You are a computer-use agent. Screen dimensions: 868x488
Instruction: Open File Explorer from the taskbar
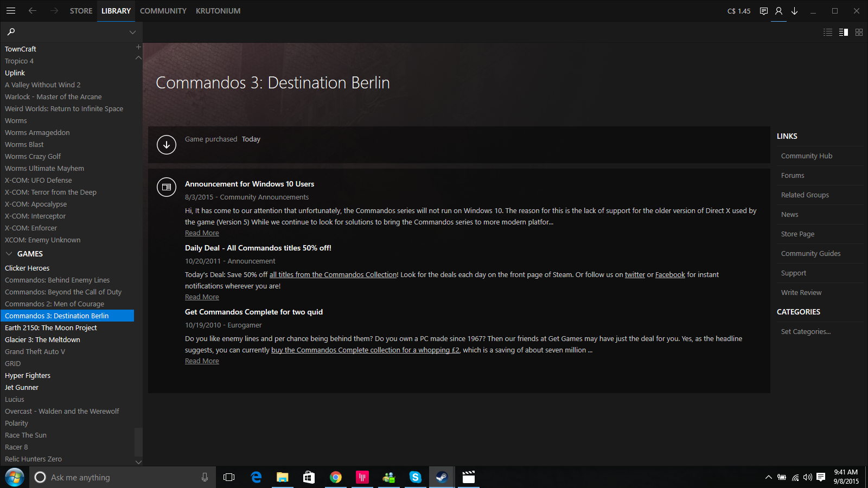pos(282,477)
